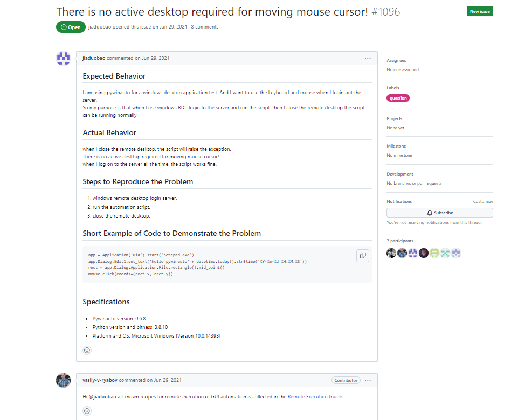Create a New issue

click(x=480, y=11)
